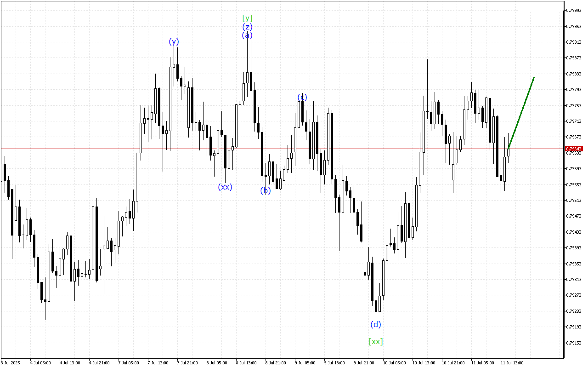Select the 10 Jul 13:00 time label
This screenshot has width=588, height=368.
423,362
